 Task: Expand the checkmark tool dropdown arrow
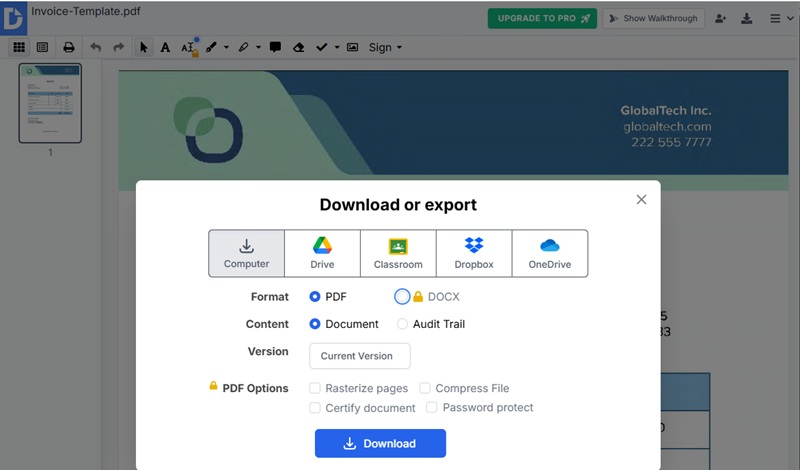tap(337, 47)
